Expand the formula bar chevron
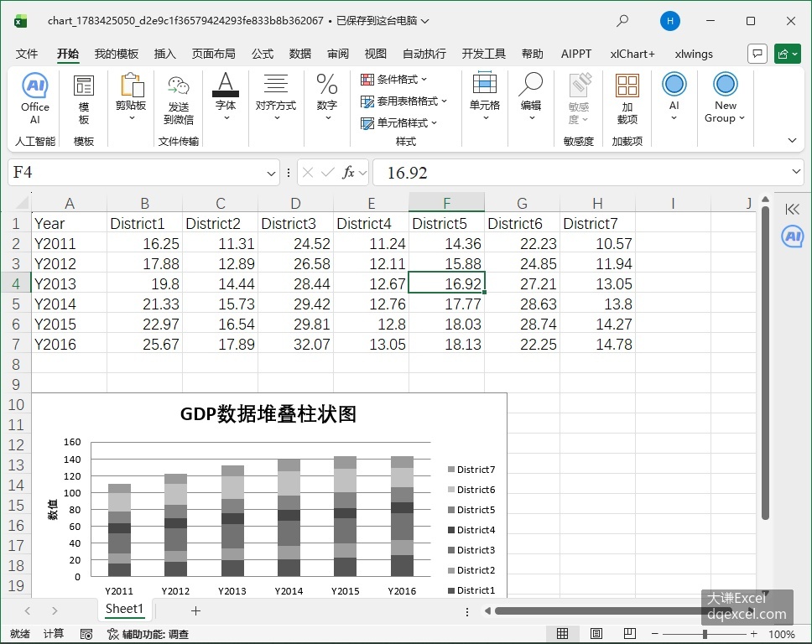Viewport: 812px width, 644px height. (x=796, y=171)
